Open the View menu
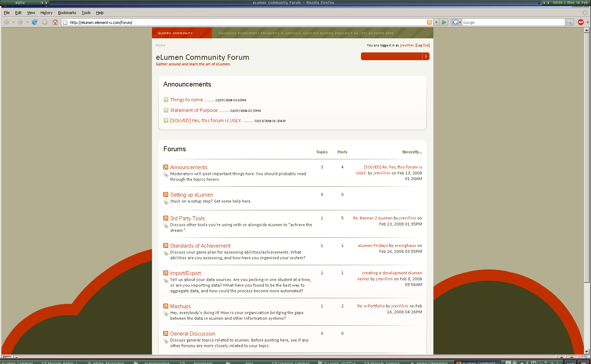Screen dimensions: 591x364 31,13
